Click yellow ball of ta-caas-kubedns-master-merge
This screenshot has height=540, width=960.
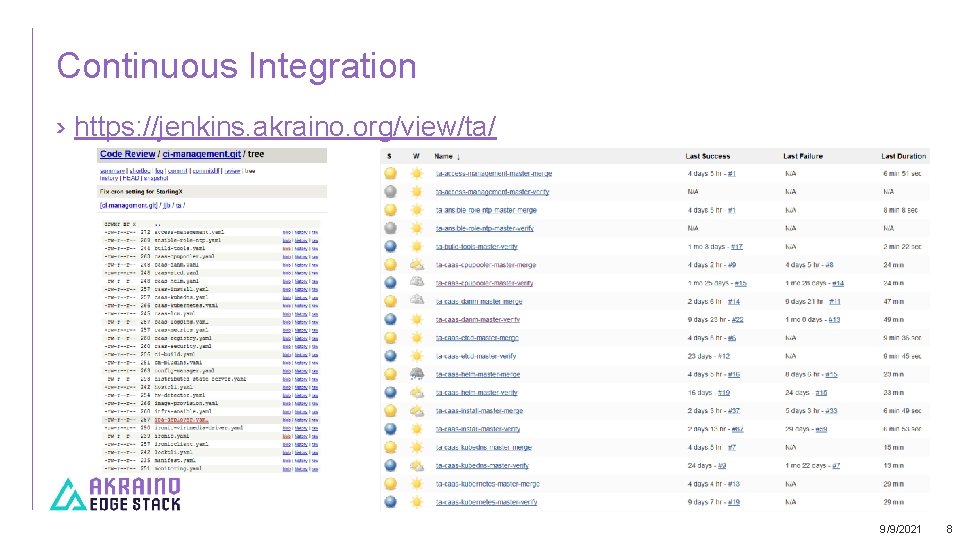click(390, 447)
